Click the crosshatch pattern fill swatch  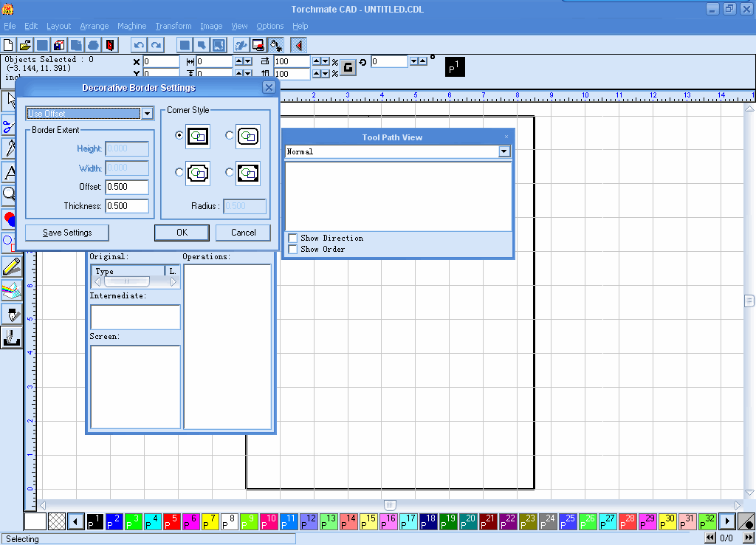(57, 521)
